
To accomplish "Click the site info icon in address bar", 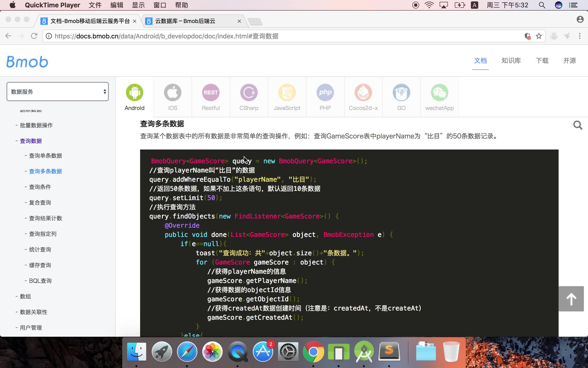I will (x=49, y=36).
